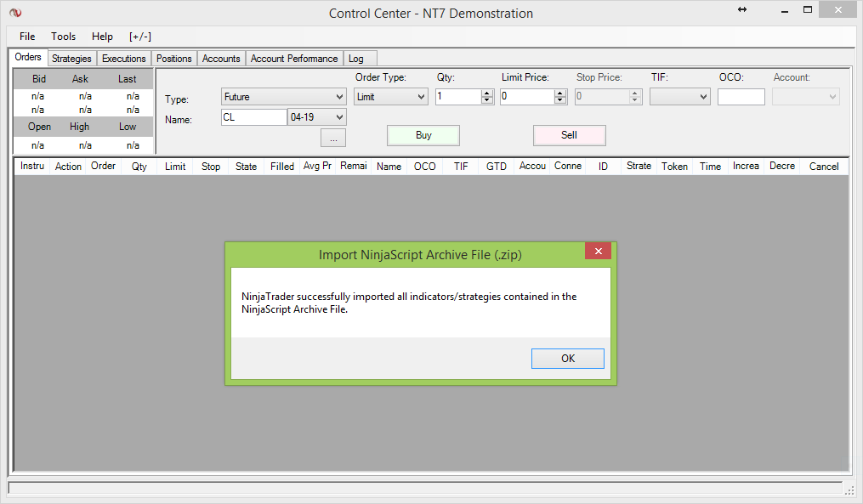Click the Stop Price input field
Viewport: 863px width, 504px height.
[x=602, y=97]
